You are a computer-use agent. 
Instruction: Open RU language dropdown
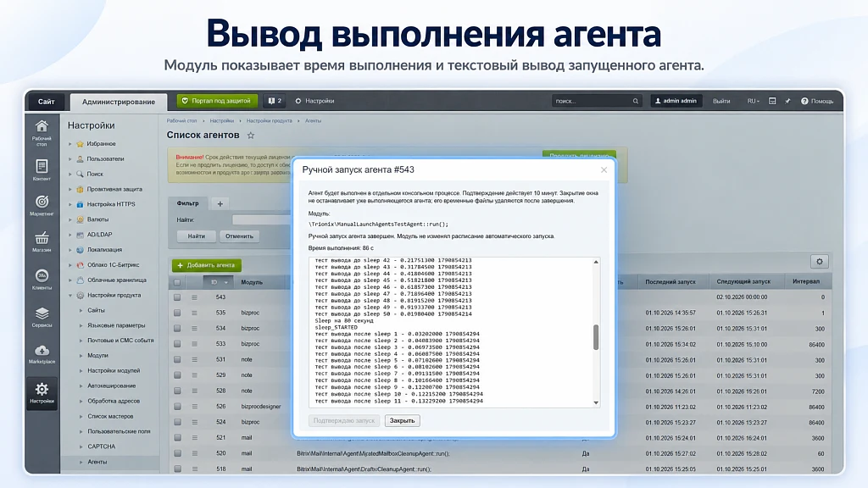click(x=754, y=102)
